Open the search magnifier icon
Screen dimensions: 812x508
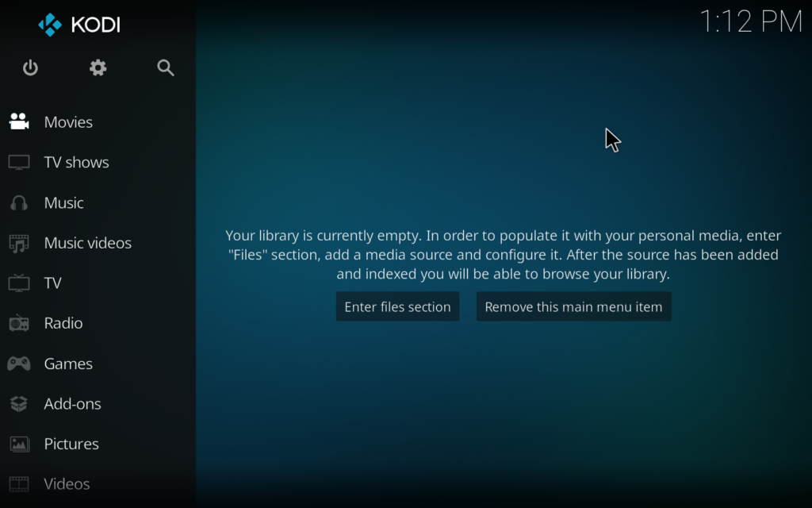click(x=166, y=68)
